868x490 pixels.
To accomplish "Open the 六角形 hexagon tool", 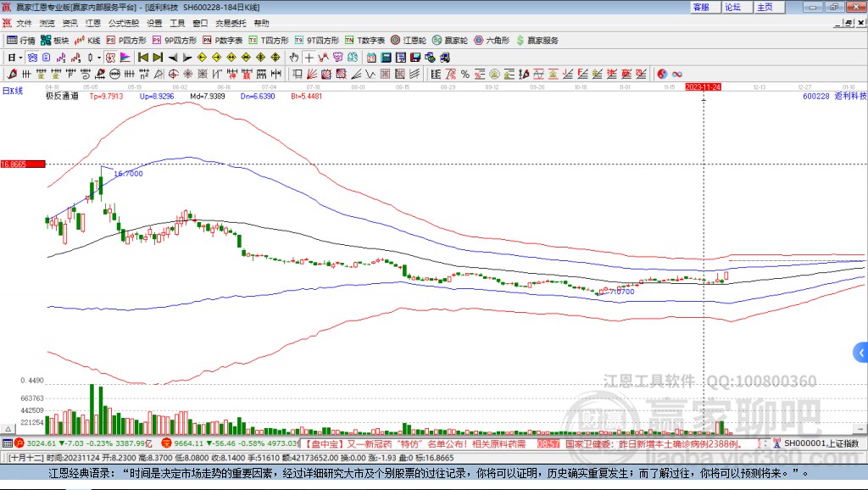I will point(491,41).
